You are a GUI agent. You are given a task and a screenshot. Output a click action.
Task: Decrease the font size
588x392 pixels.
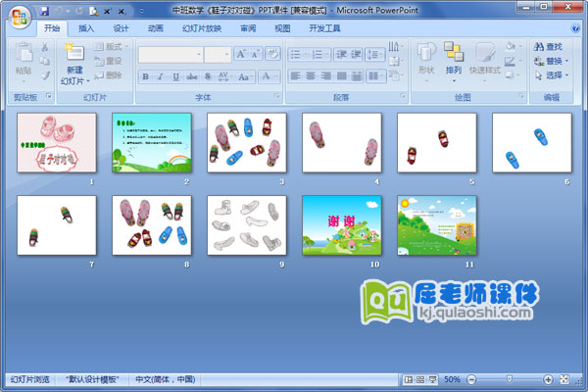(x=256, y=55)
